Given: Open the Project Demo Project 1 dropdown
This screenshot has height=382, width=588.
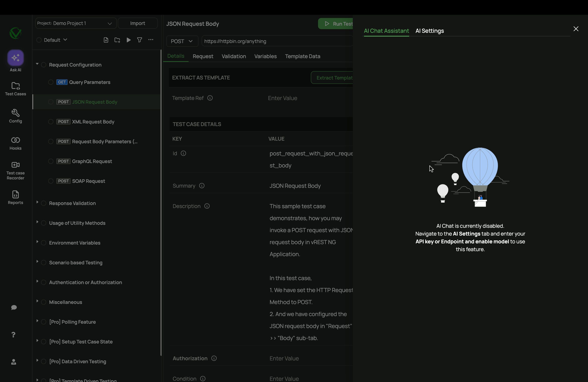Looking at the screenshot, I should [x=76, y=23].
